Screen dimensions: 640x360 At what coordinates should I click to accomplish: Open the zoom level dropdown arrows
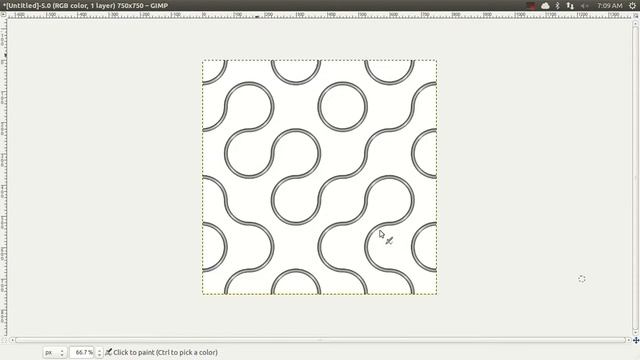coord(99,352)
